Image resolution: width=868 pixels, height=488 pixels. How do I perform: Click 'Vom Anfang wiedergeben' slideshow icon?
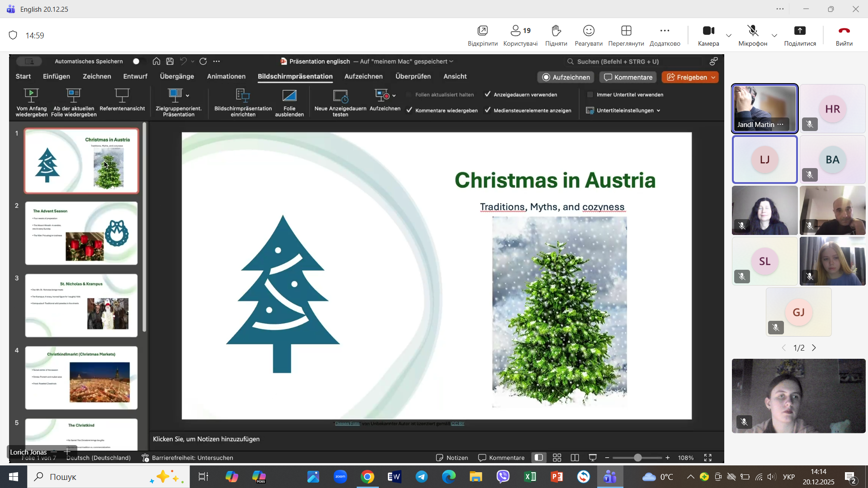pyautogui.click(x=31, y=95)
